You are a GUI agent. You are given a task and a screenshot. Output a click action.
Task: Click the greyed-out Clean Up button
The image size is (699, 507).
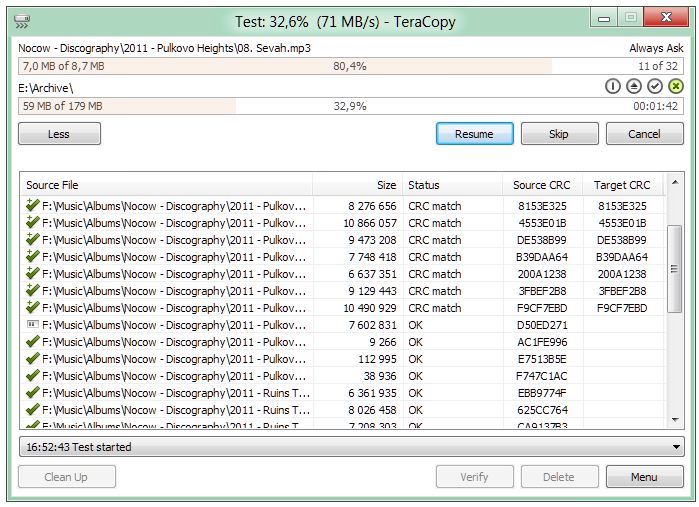click(x=67, y=477)
